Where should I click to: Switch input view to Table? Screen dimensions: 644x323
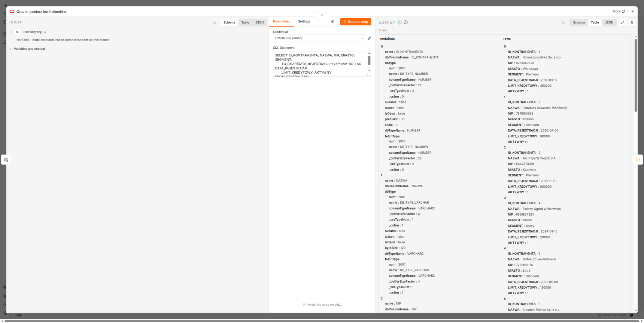tap(245, 22)
